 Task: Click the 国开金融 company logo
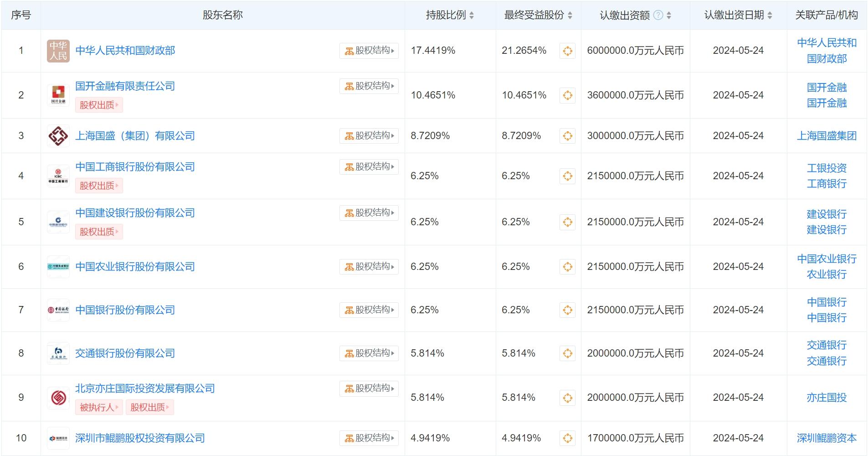point(58,95)
